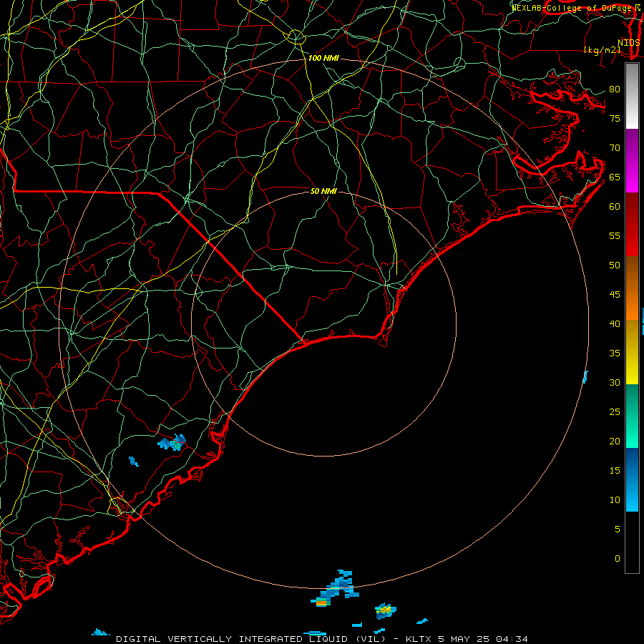The image size is (644, 644).
Task: Pick the blue segment of the color bar
Action: [x=632, y=479]
